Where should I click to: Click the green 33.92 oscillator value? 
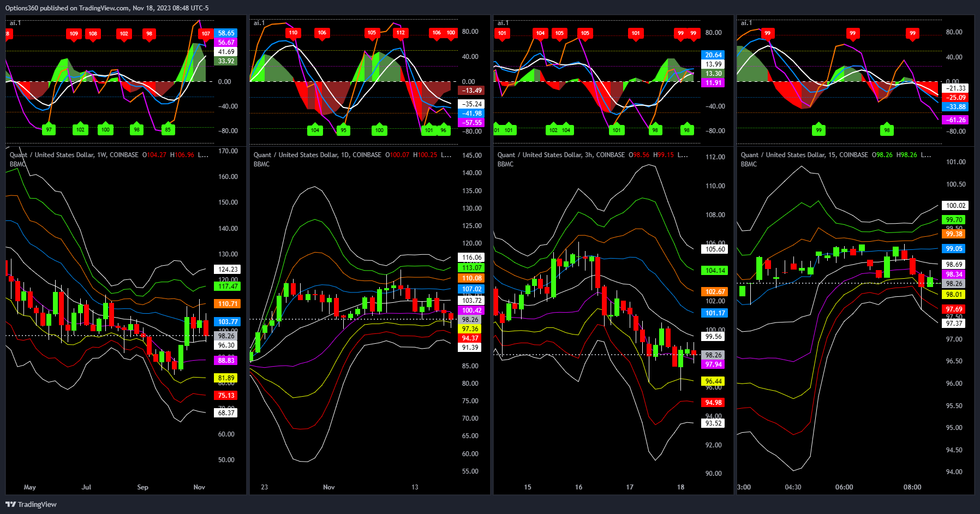[226, 61]
